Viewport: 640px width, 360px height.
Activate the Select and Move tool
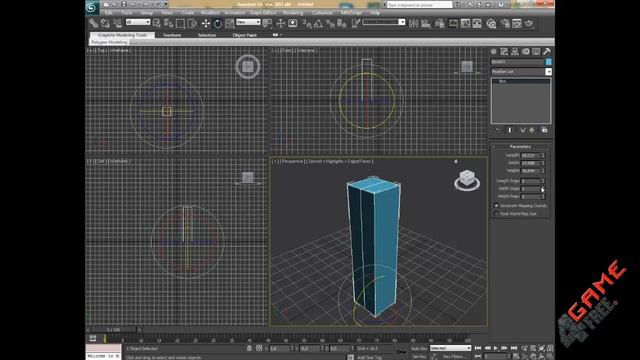[206, 23]
